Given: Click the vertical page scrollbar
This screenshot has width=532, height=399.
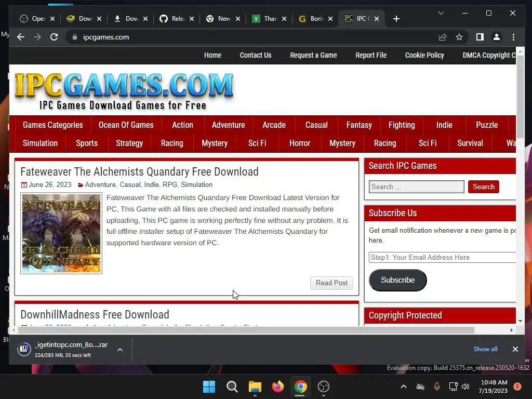Looking at the screenshot, I should coord(520,97).
